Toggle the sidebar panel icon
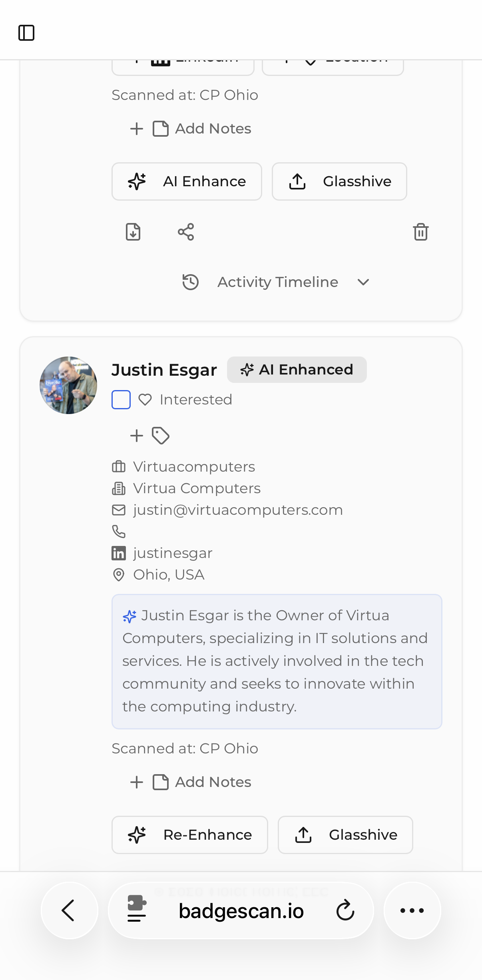This screenshot has width=482, height=980. pos(26,33)
